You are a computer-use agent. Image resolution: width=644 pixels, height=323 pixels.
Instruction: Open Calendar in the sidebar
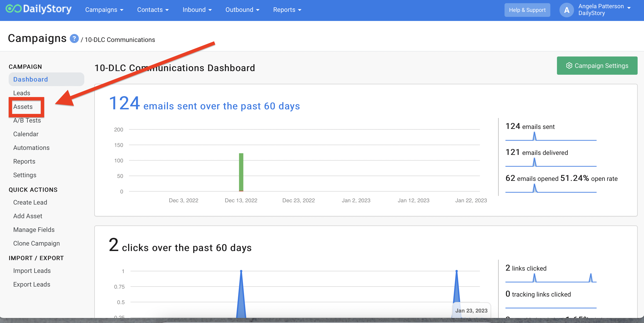26,134
